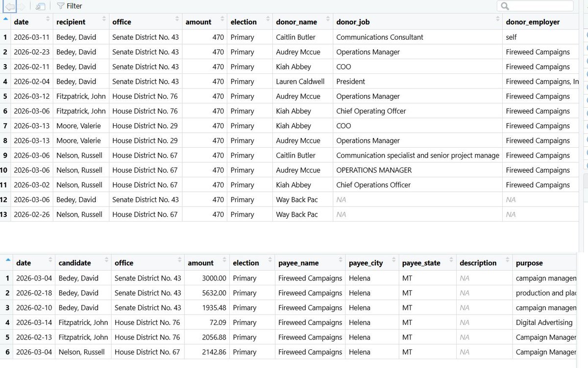This screenshot has width=588, height=368.
Task: Sort lower table election column arrows
Action: (269, 260)
